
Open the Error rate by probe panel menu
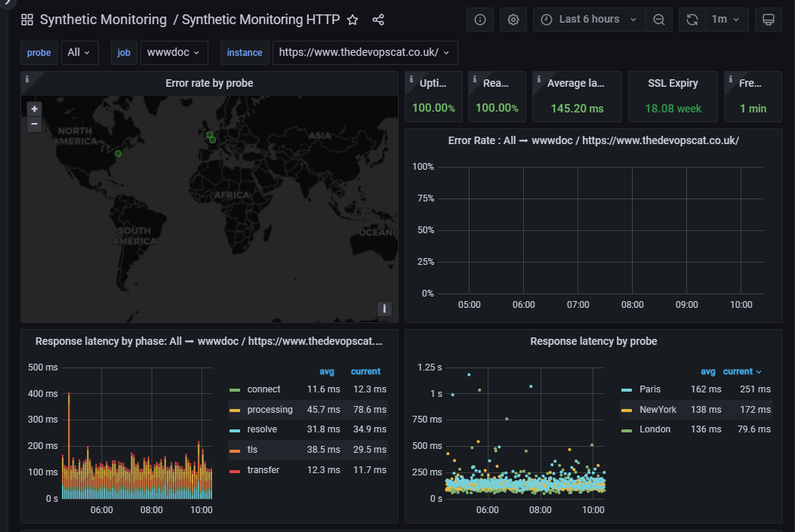209,83
